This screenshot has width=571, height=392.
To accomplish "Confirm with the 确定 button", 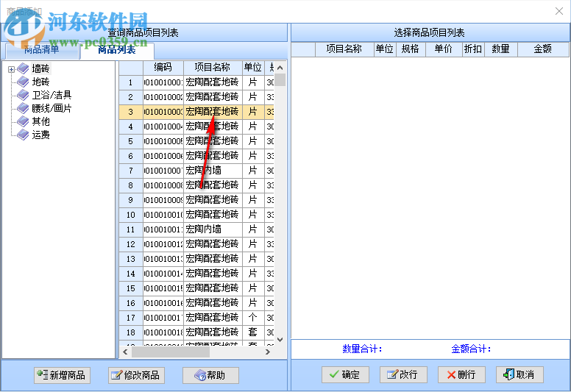I will 345,374.
